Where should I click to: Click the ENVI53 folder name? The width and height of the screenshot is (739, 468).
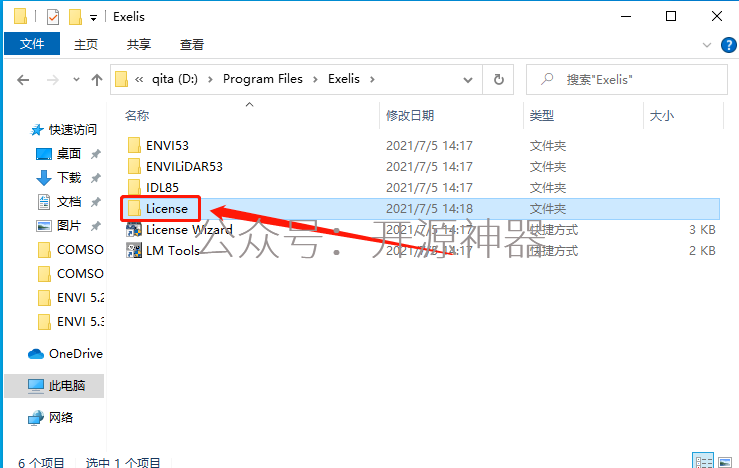pyautogui.click(x=167, y=146)
